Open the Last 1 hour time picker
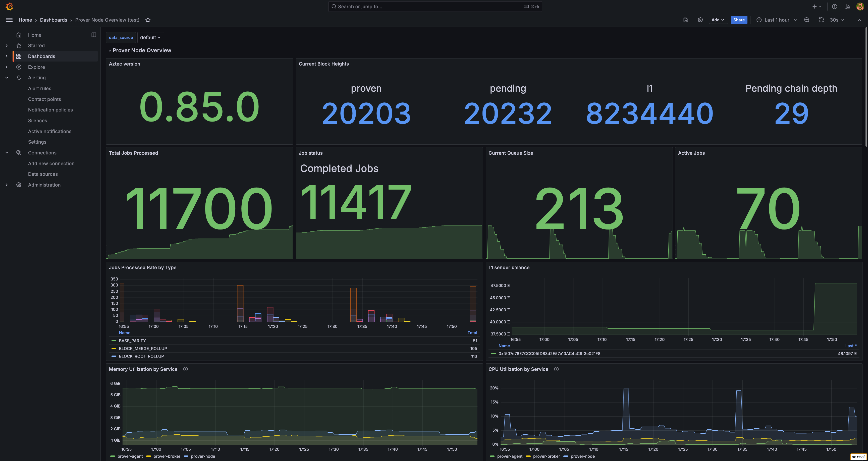The width and height of the screenshot is (868, 461). click(776, 20)
